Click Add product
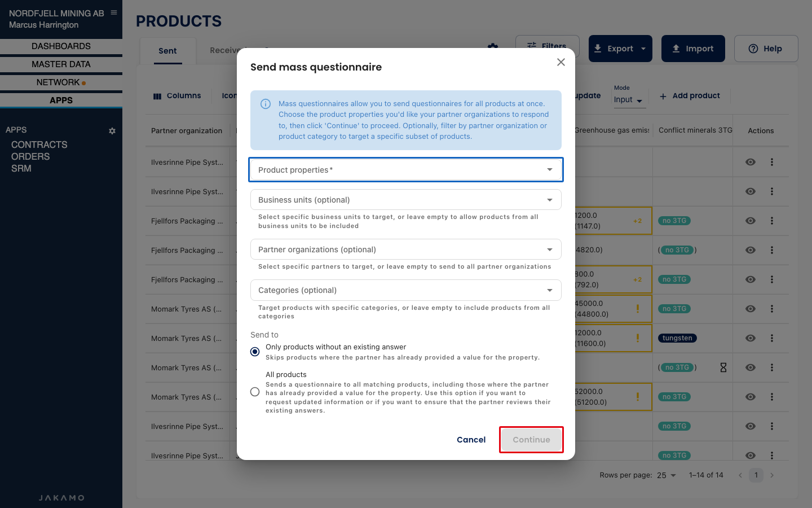The image size is (812, 508). coord(690,96)
